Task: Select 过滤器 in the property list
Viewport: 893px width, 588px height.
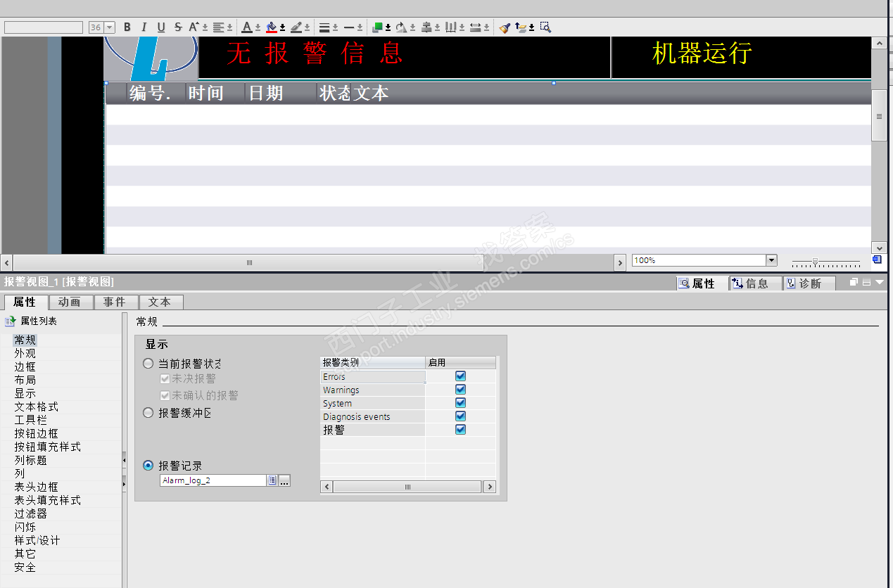Action: point(30,513)
